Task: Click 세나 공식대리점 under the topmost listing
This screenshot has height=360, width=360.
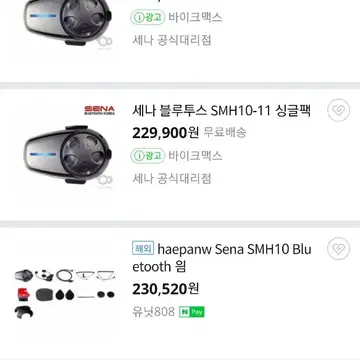Action: [x=172, y=40]
